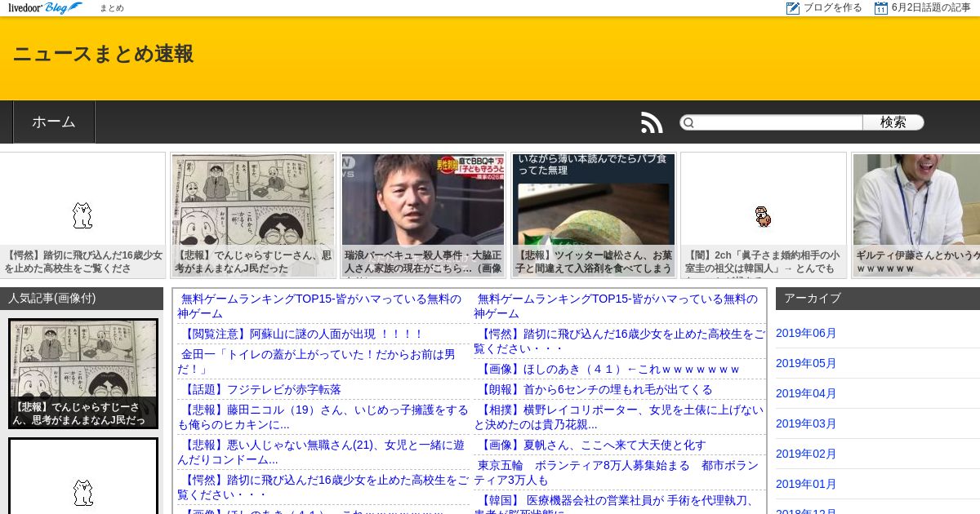Screen dimensions: 980x514
Task: Open the ブログを作る link
Action: 832,8
